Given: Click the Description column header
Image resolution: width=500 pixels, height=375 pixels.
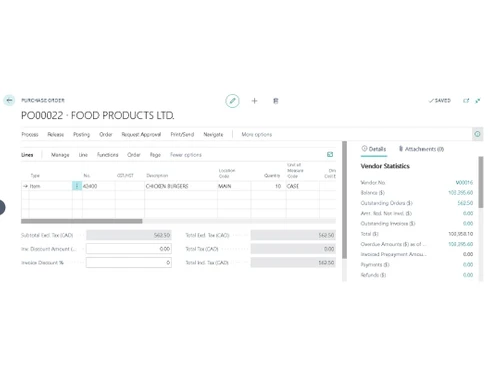Looking at the screenshot, I should tap(157, 175).
